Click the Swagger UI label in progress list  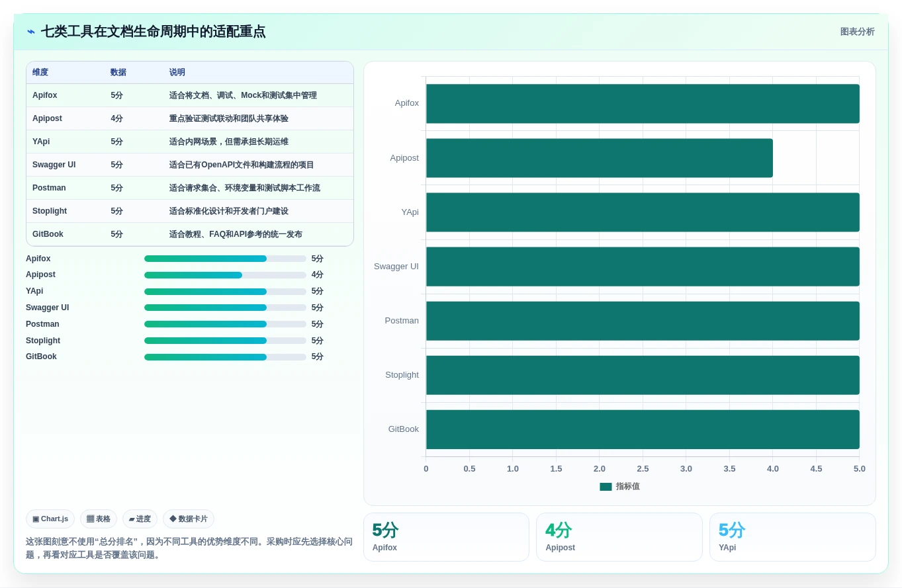pos(48,308)
